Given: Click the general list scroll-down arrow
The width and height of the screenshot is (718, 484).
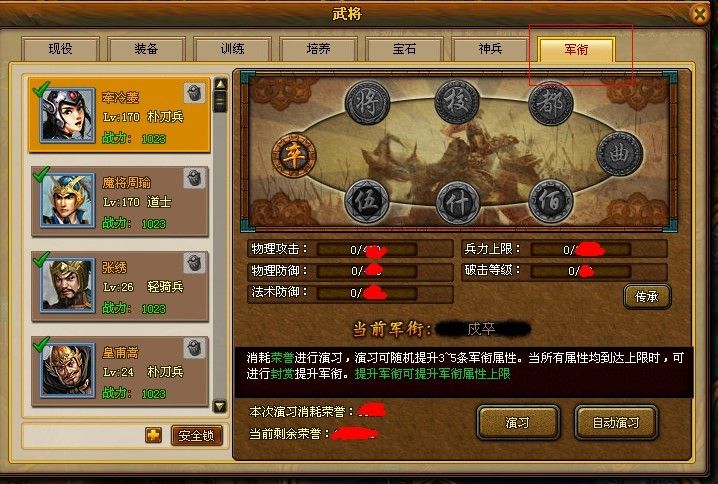Looking at the screenshot, I should tap(220, 406).
